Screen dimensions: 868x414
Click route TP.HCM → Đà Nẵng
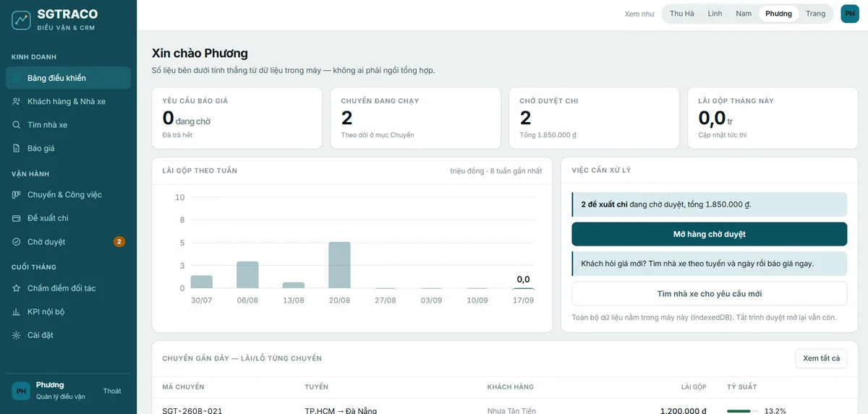[x=341, y=410]
